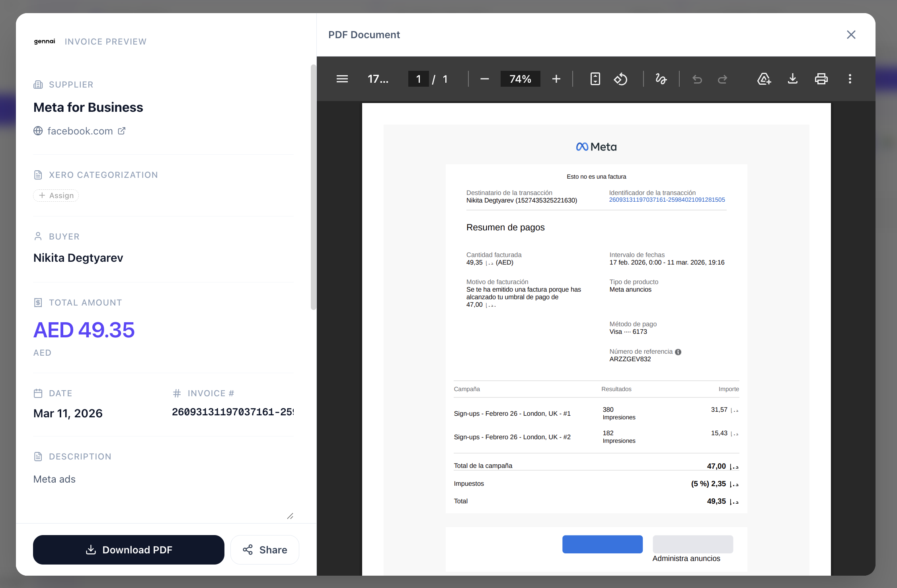
Task: Click the Meta logo in PDF
Action: [596, 147]
